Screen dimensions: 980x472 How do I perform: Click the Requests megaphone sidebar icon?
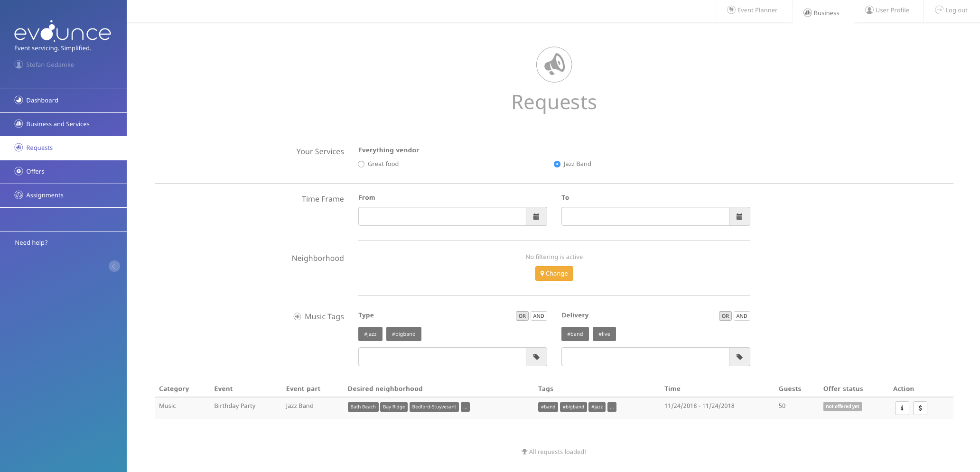(19, 148)
